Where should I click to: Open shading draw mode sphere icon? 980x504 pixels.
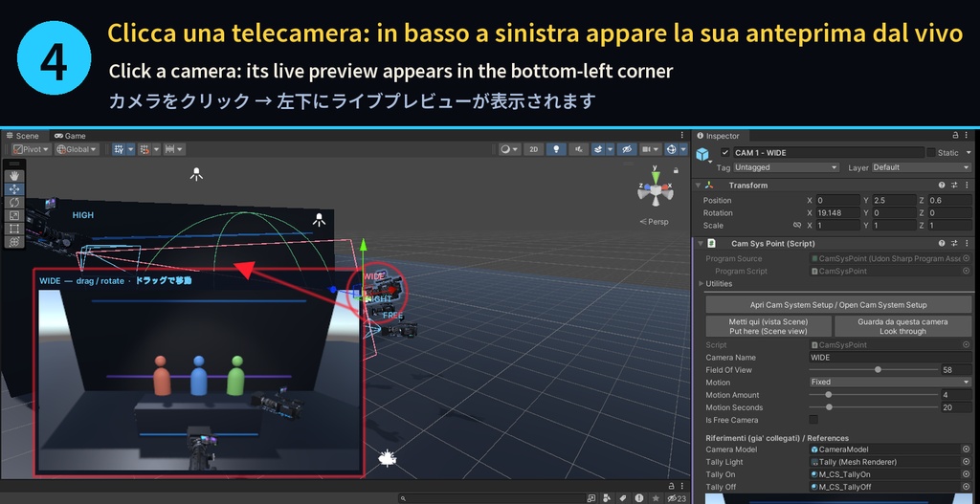(505, 149)
